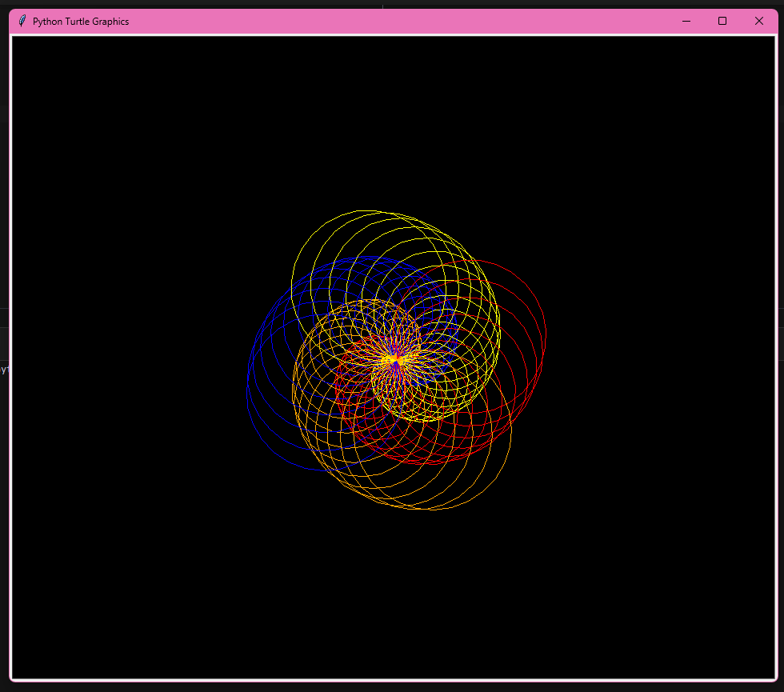Minimize the Python Turtle Graphics window
This screenshot has width=784, height=692.
(686, 22)
